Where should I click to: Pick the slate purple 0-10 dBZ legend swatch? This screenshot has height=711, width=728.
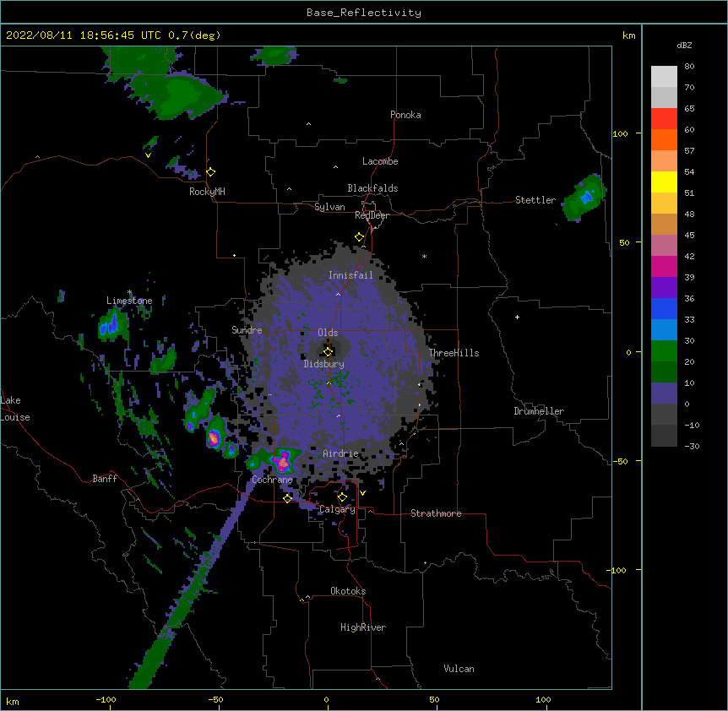pos(664,393)
